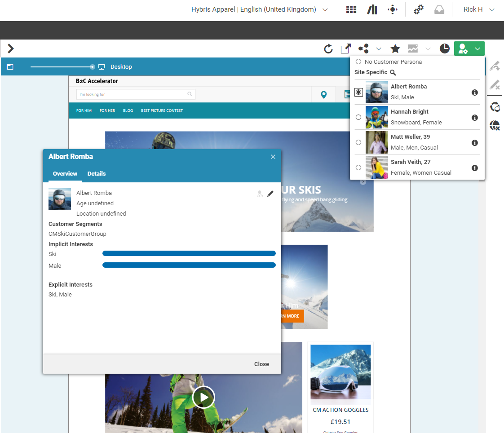Click the location pin icon in storefront
Viewport: 504px width, 433px height.
[323, 94]
